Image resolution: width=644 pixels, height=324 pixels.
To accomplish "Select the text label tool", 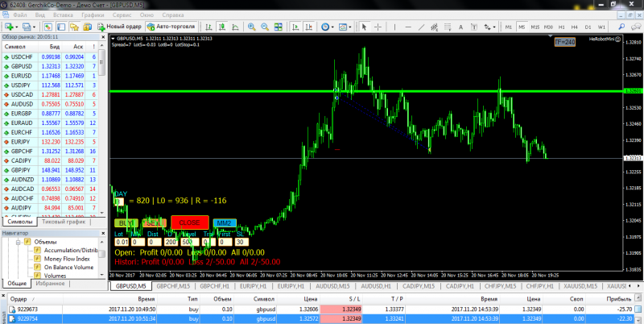I will [x=474, y=27].
